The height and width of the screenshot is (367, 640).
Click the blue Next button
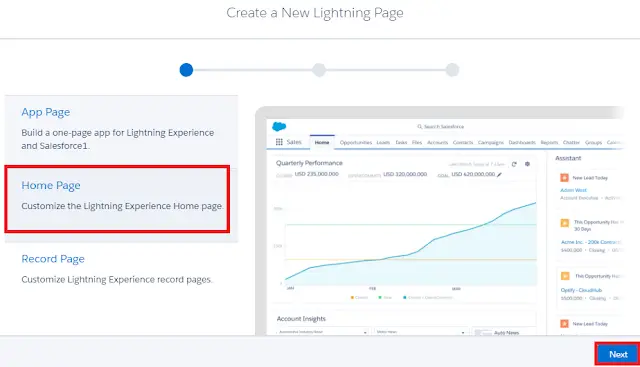coord(618,354)
